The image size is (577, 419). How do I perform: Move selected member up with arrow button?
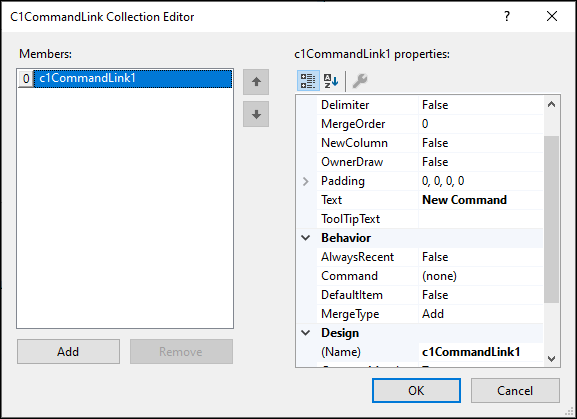[x=256, y=82]
